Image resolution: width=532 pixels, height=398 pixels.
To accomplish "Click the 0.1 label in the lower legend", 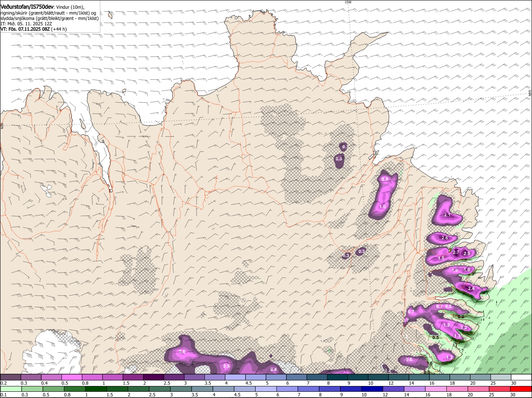I will pyautogui.click(x=3, y=395).
